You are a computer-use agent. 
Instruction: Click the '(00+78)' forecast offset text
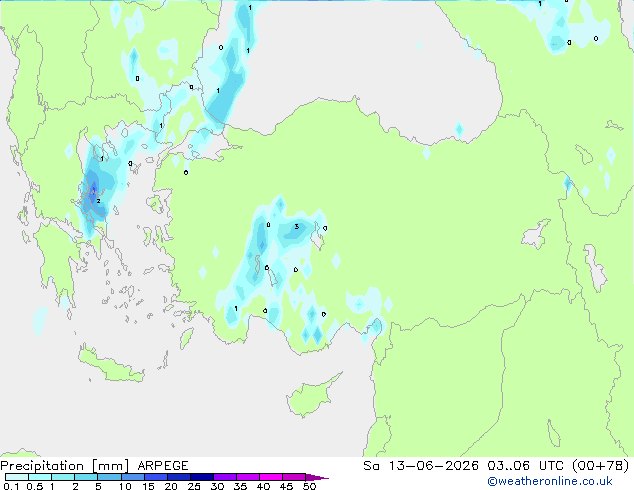(601, 466)
